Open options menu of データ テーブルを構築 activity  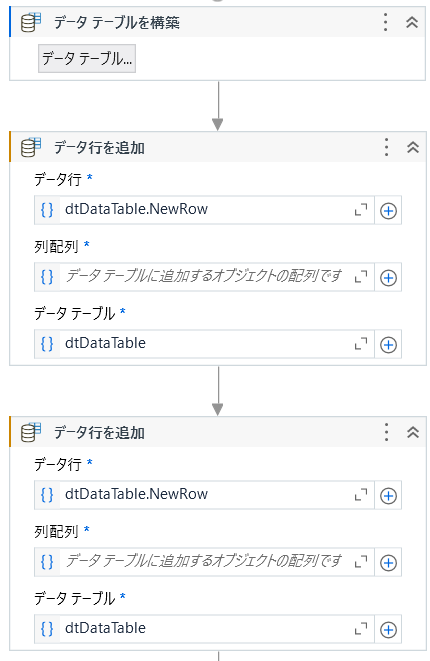click(x=385, y=22)
